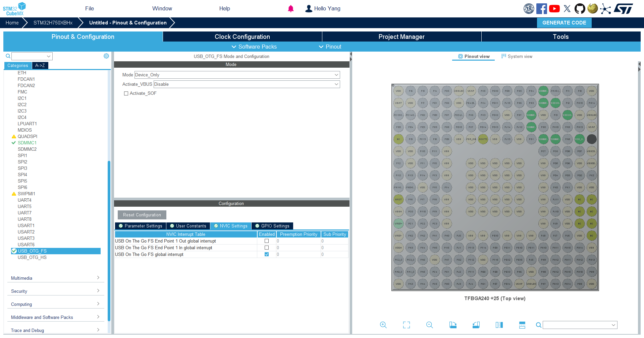
Task: Click the category list vertical scrollbar
Action: [x=109, y=241]
